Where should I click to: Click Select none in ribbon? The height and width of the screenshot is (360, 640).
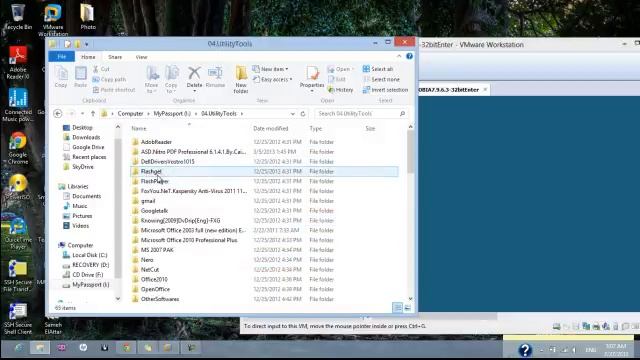click(x=381, y=80)
